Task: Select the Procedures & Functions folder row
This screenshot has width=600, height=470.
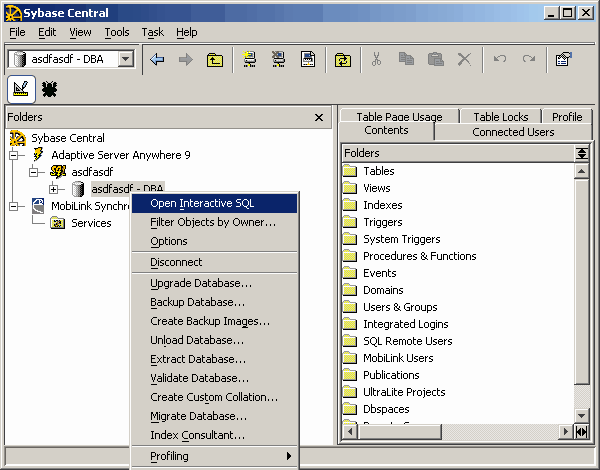Action: [458, 256]
